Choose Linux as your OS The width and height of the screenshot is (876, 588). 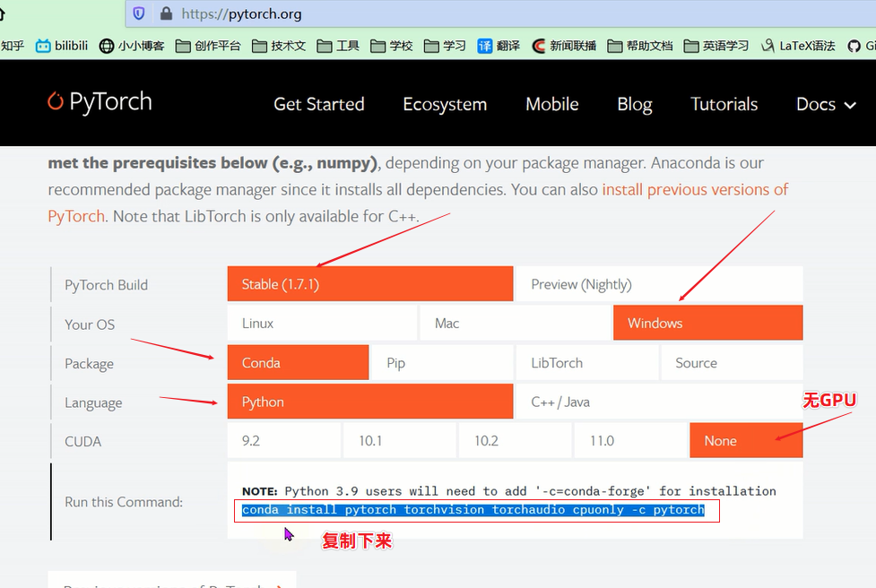(322, 323)
